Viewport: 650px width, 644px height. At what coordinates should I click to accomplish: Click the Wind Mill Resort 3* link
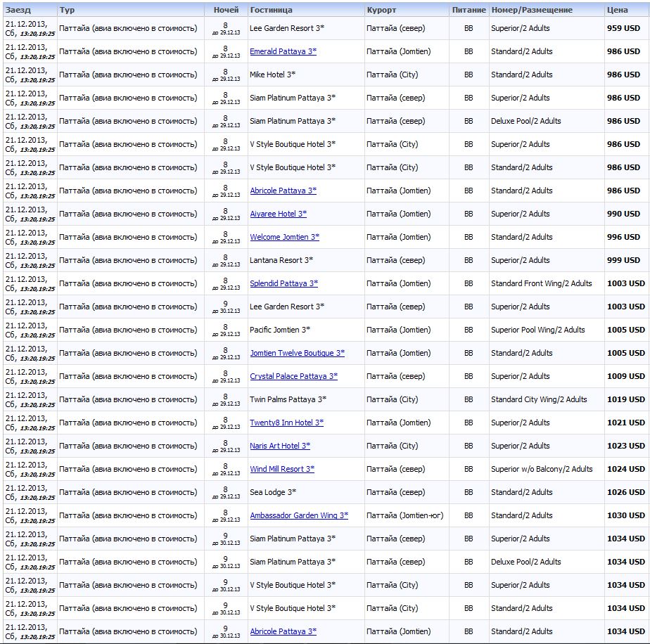(282, 469)
